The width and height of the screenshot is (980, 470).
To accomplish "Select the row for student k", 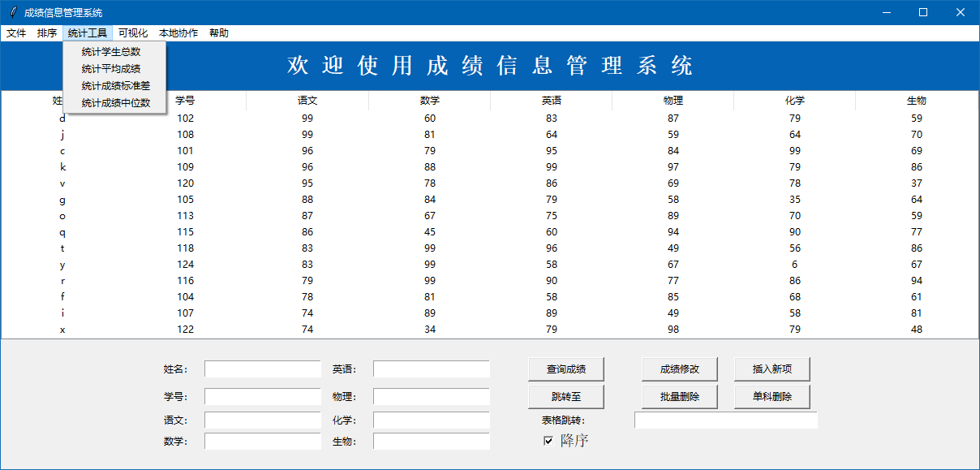I will click(489, 167).
